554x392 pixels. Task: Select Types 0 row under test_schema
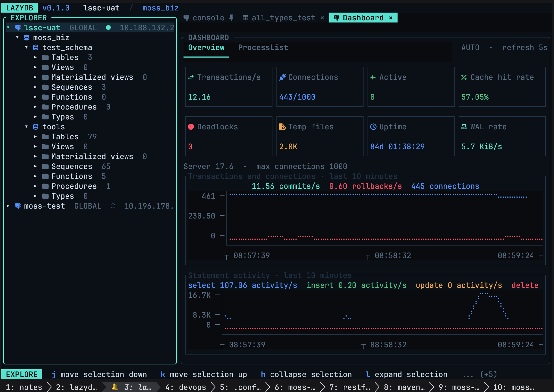click(x=90, y=117)
